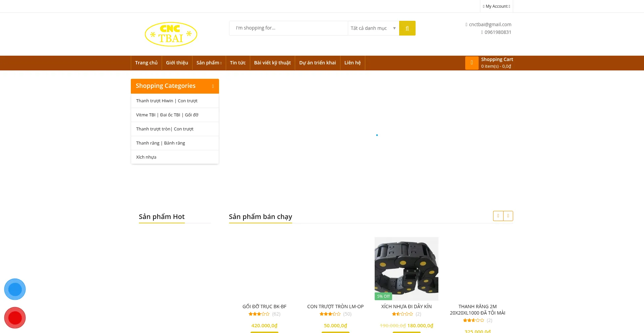Open the Trang chủ menu item
Image resolution: width=644 pixels, height=333 pixels.
coord(146,63)
